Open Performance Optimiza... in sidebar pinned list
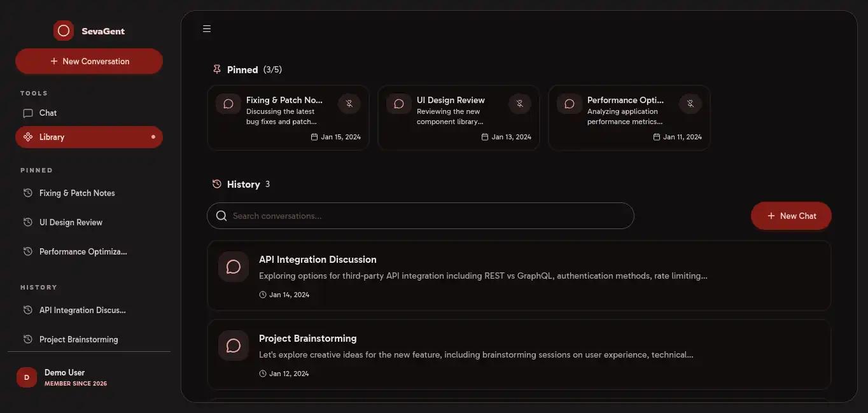 89,251
